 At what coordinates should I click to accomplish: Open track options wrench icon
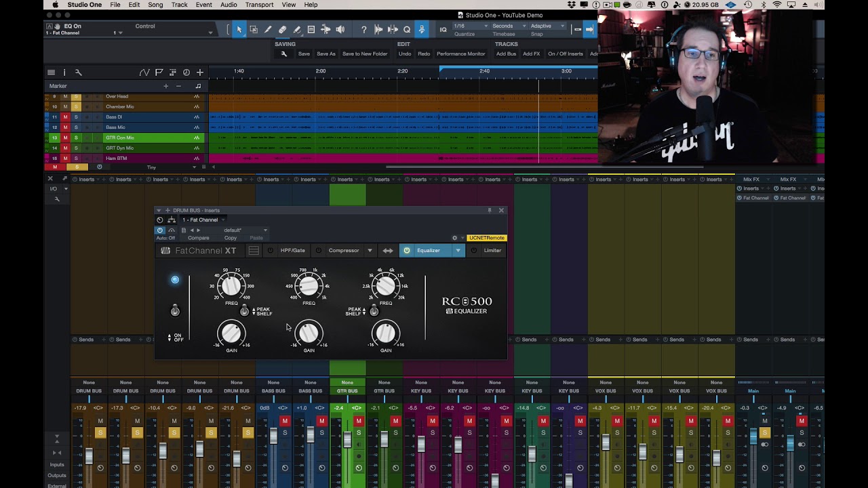pyautogui.click(x=78, y=73)
